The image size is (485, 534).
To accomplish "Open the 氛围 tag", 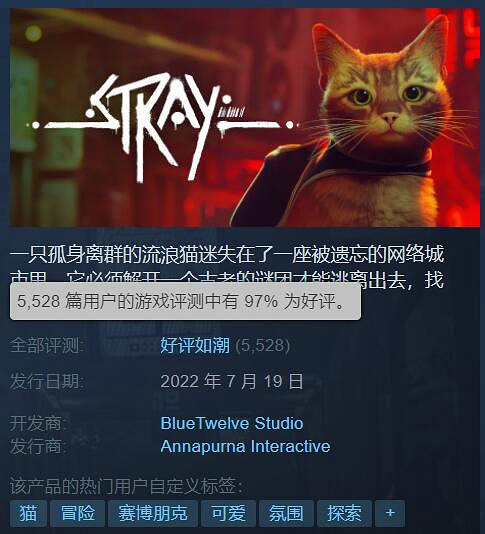I will pyautogui.click(x=286, y=513).
